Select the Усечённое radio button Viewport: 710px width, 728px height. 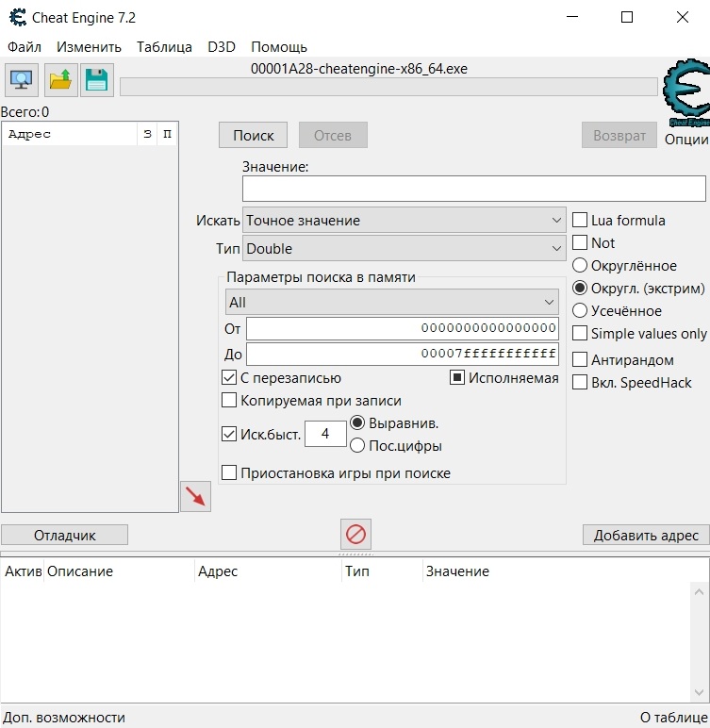pyautogui.click(x=580, y=310)
